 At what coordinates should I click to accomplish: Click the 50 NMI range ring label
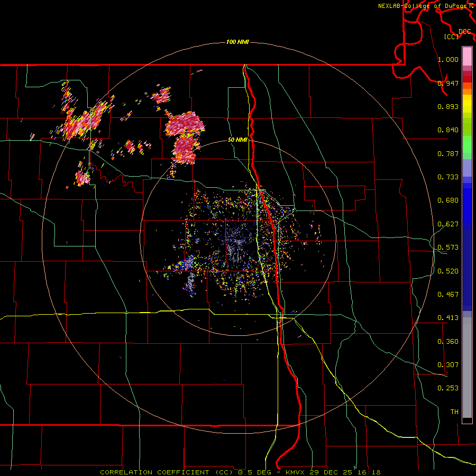(237, 140)
